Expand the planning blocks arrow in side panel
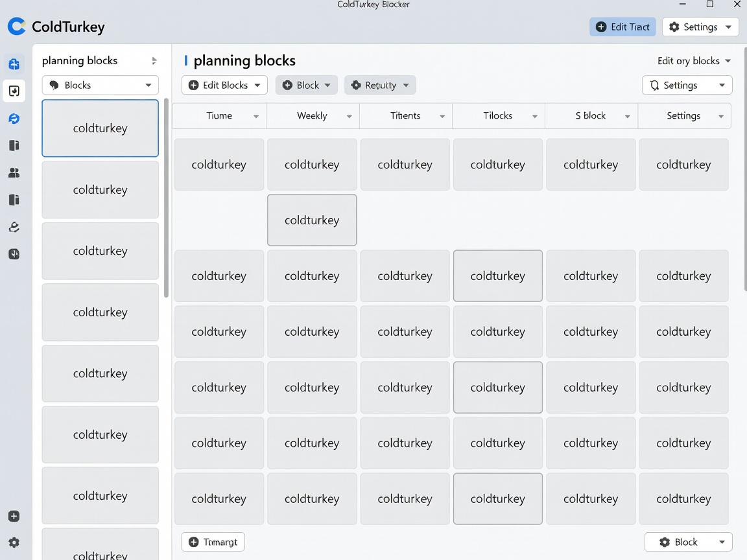The image size is (747, 560). (x=154, y=61)
